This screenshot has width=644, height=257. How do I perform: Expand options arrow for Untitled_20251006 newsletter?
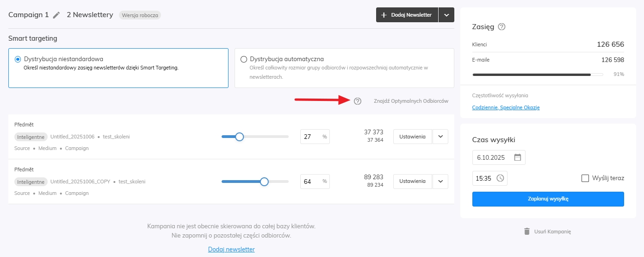click(x=440, y=137)
